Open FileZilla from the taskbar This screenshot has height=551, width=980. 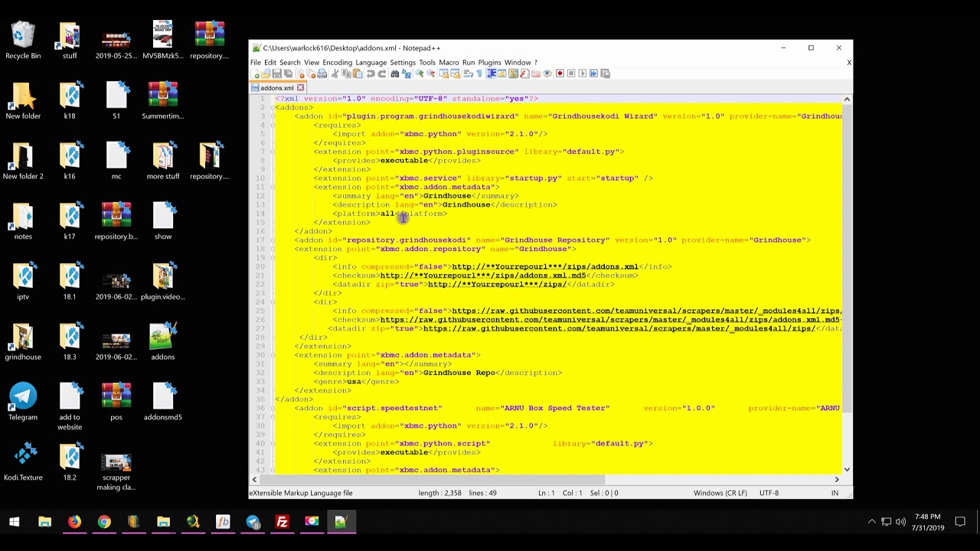(x=282, y=522)
